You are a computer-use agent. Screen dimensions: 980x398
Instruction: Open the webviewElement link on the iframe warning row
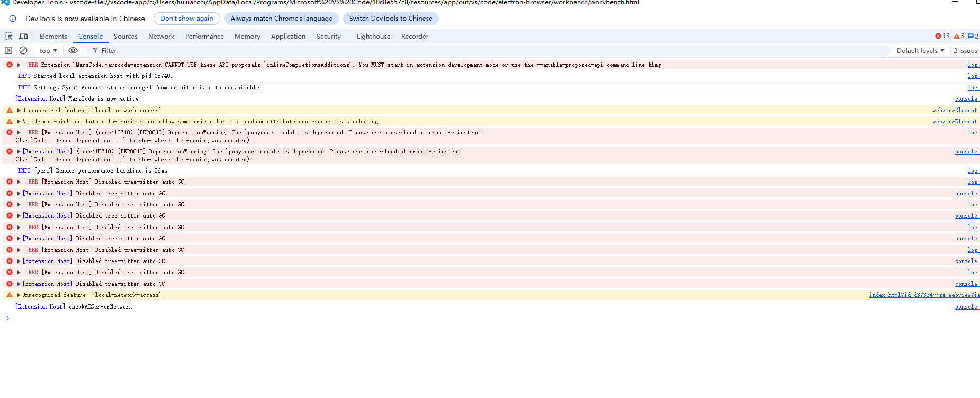956,121
